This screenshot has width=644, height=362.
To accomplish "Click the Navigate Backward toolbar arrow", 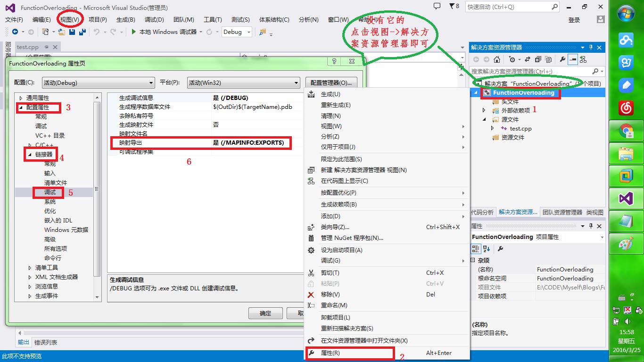I will click(15, 32).
